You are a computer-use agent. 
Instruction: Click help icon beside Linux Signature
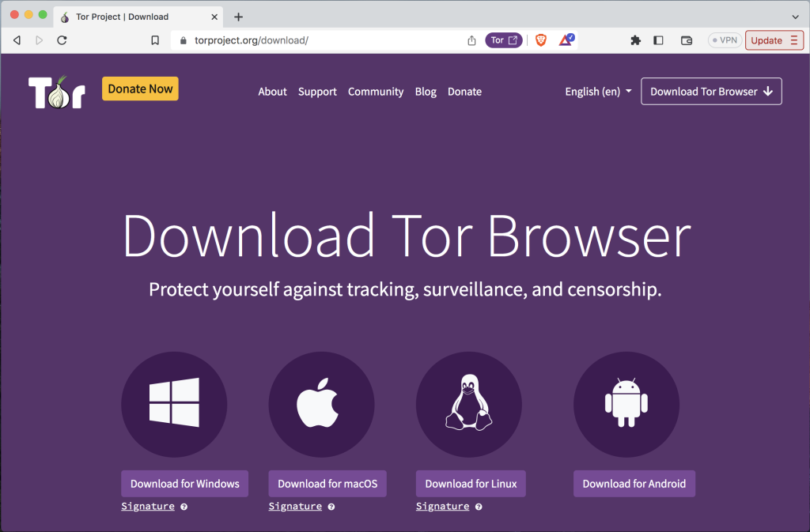coord(479,507)
